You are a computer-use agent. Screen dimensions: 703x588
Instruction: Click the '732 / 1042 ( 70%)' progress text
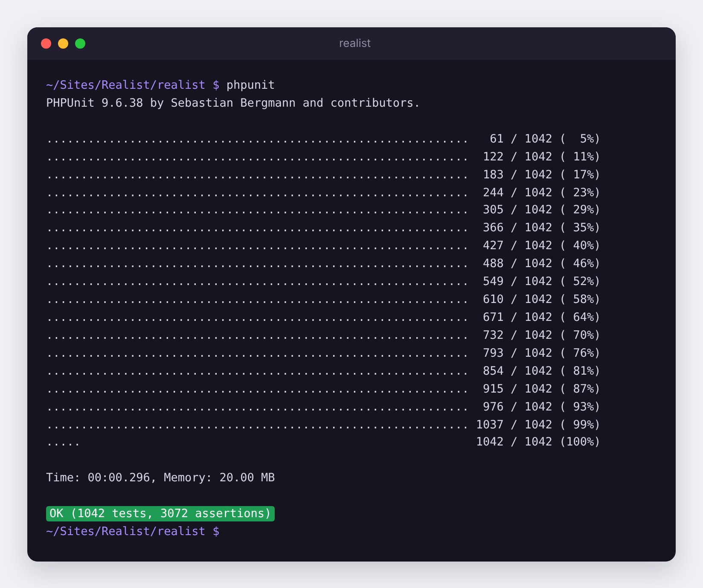tap(541, 335)
